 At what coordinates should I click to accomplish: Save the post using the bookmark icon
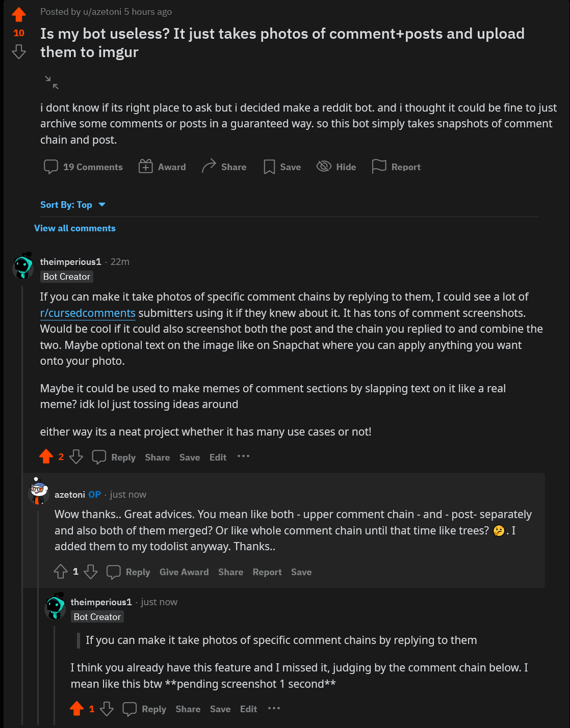click(269, 167)
